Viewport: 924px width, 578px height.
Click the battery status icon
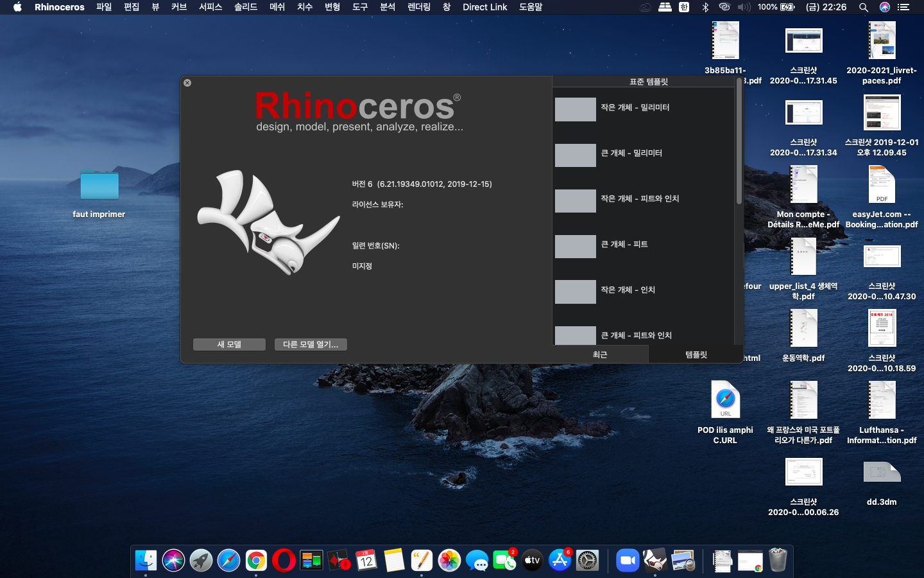click(787, 7)
